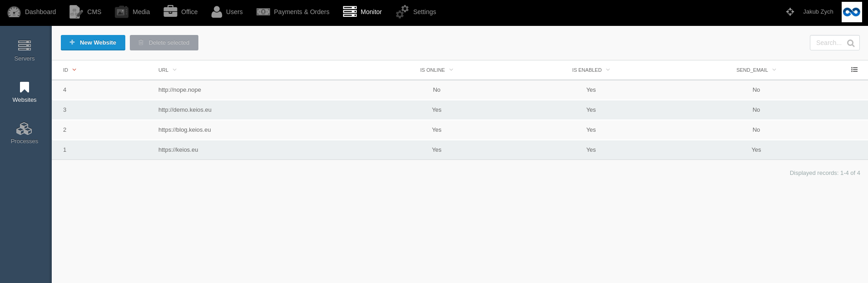Click ID cell 2
The width and height of the screenshot is (868, 283).
click(65, 130)
